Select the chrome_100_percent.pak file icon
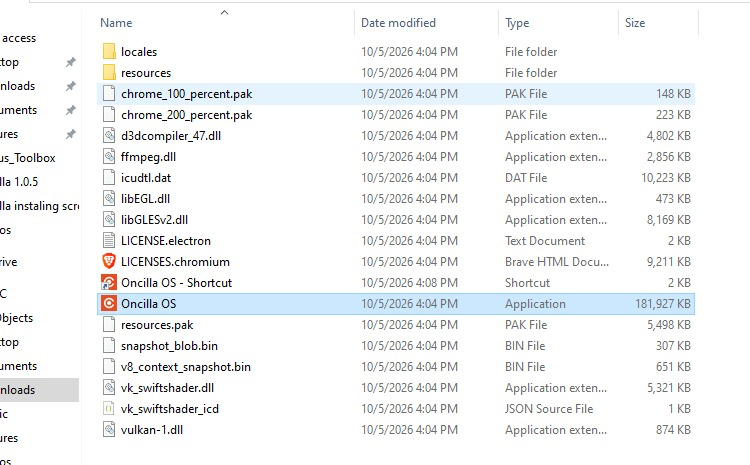Viewport: 750px width, 465px height. [109, 94]
